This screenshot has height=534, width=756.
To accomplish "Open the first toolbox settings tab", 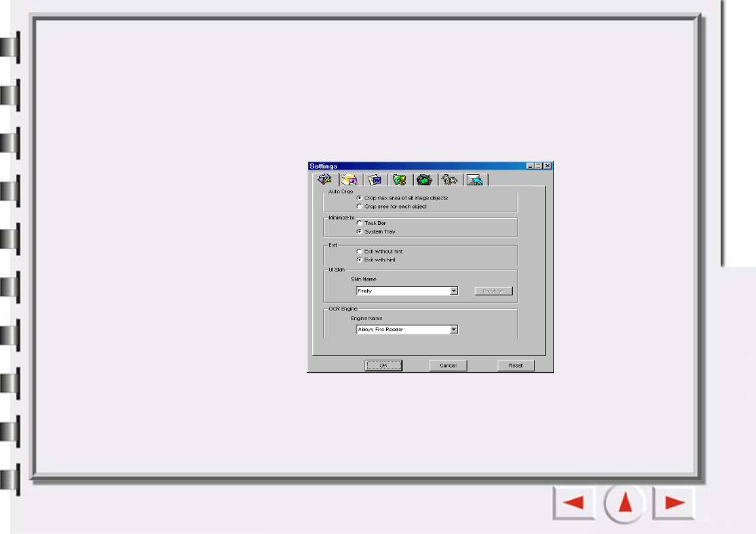I will click(x=326, y=180).
